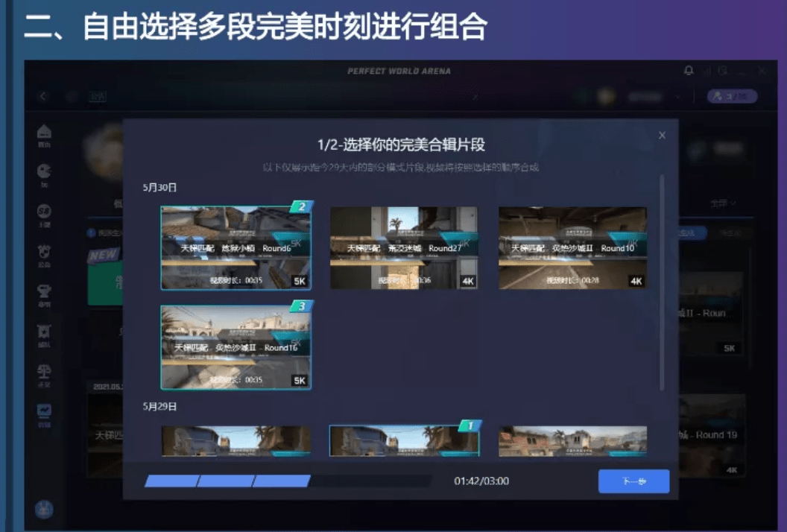Click the dialog's vertical scrollbar
This screenshot has width=787, height=532.
[662, 282]
